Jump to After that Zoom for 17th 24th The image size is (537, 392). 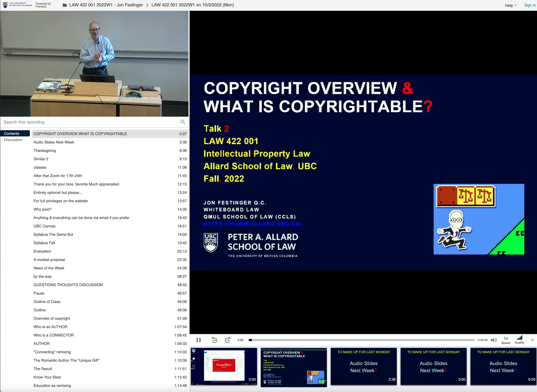[x=110, y=176]
